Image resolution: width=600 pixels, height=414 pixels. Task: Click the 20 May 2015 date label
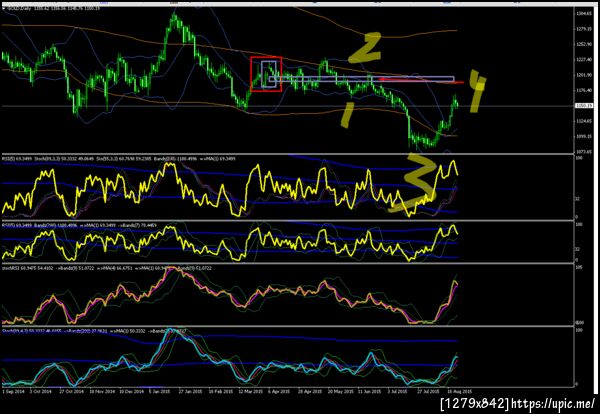point(341,392)
